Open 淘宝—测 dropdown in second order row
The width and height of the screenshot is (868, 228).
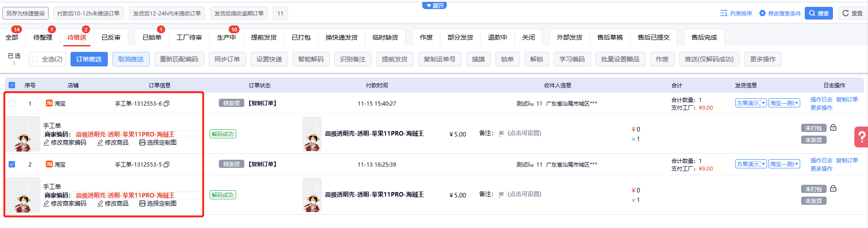(x=784, y=164)
